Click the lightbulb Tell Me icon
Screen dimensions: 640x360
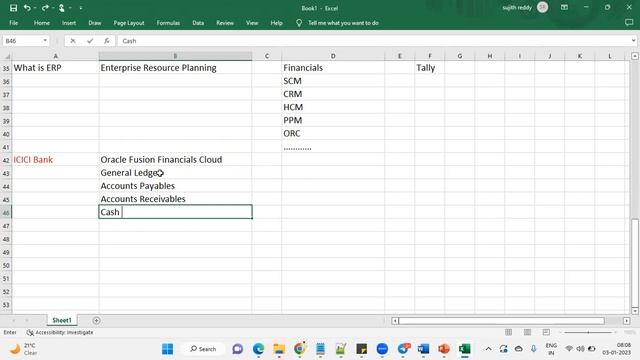299,23
